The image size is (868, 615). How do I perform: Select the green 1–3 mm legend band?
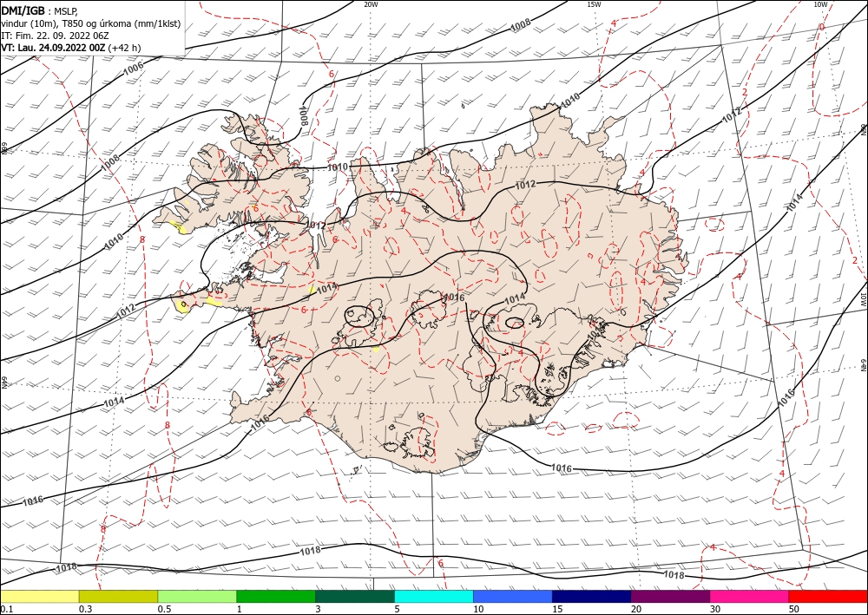(276, 596)
